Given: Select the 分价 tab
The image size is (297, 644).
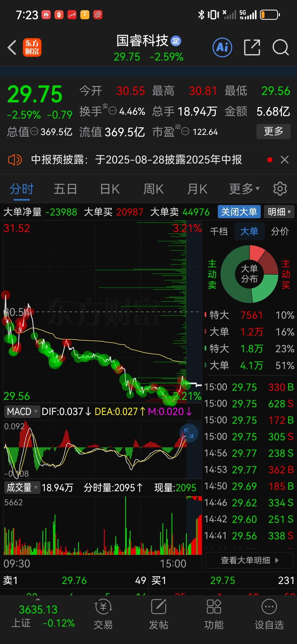Looking at the screenshot, I should coord(280,231).
